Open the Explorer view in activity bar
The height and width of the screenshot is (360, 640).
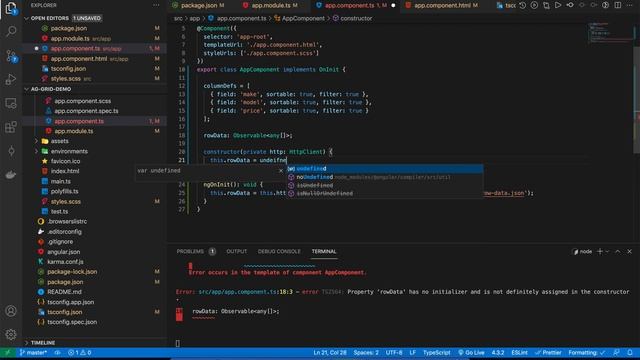coord(11,8)
